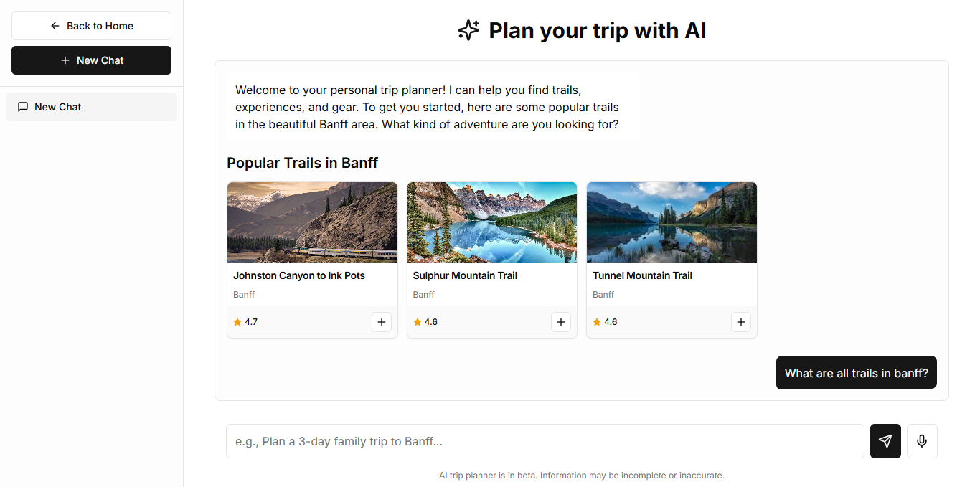Add Sulphur Mountain Trail with plus icon
Screen dimensions: 980x487
click(x=561, y=322)
